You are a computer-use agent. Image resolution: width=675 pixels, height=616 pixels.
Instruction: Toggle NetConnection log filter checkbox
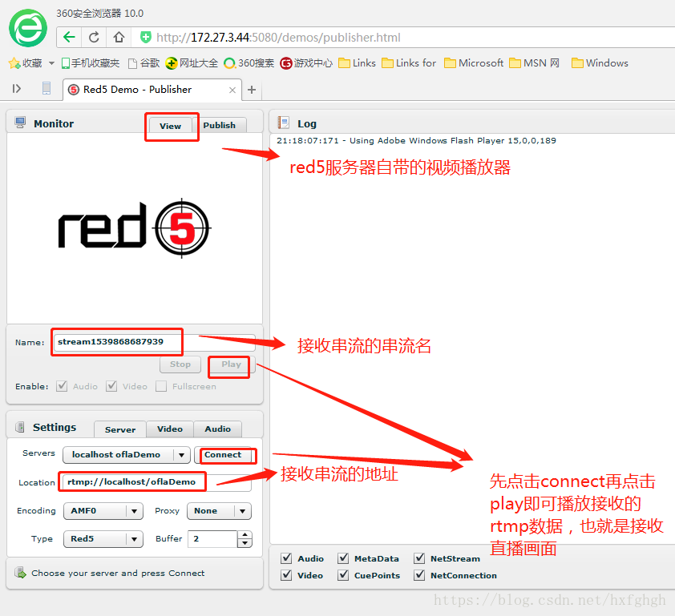(x=419, y=575)
